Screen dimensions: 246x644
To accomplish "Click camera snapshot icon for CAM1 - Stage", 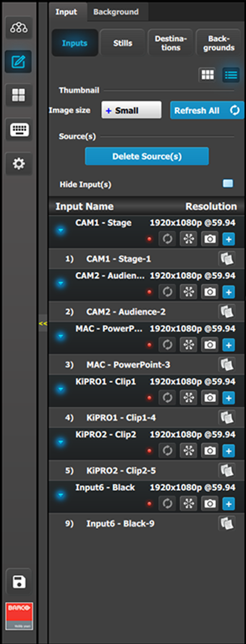I will pyautogui.click(x=210, y=239).
